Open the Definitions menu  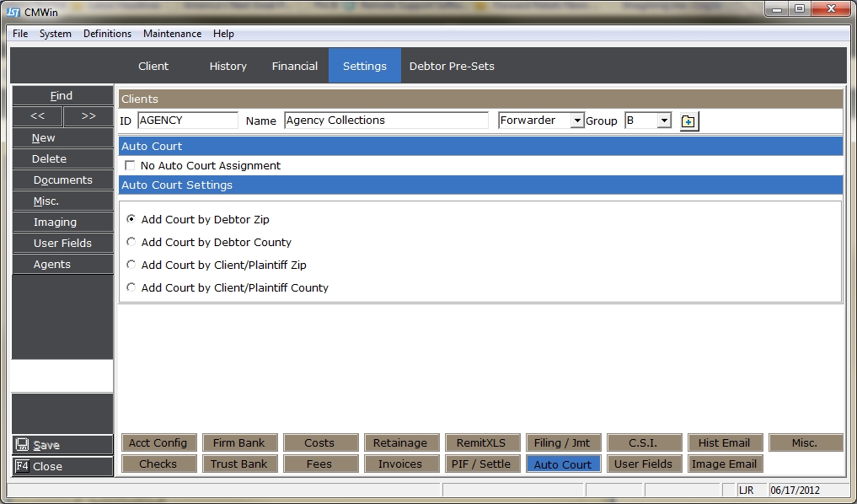tap(107, 34)
